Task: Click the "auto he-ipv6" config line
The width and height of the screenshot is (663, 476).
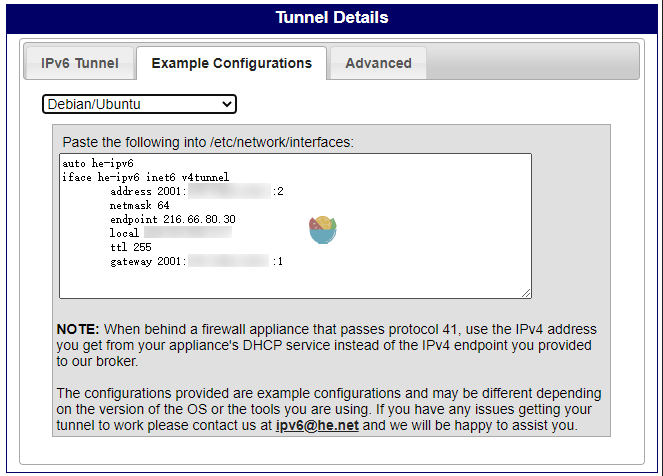Action: [x=98, y=163]
